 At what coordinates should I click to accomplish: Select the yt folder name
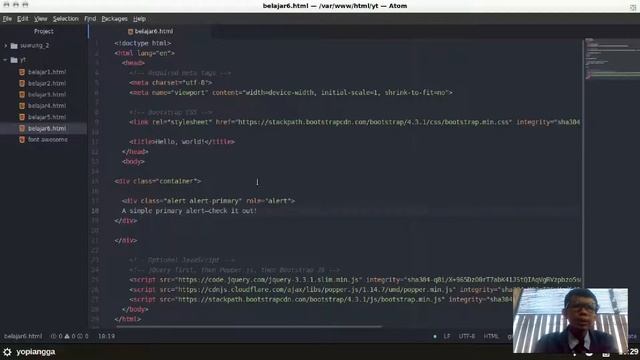click(23, 60)
